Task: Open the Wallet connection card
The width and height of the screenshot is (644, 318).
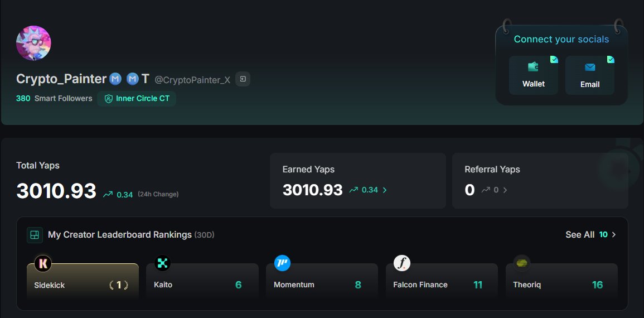Action: click(533, 75)
